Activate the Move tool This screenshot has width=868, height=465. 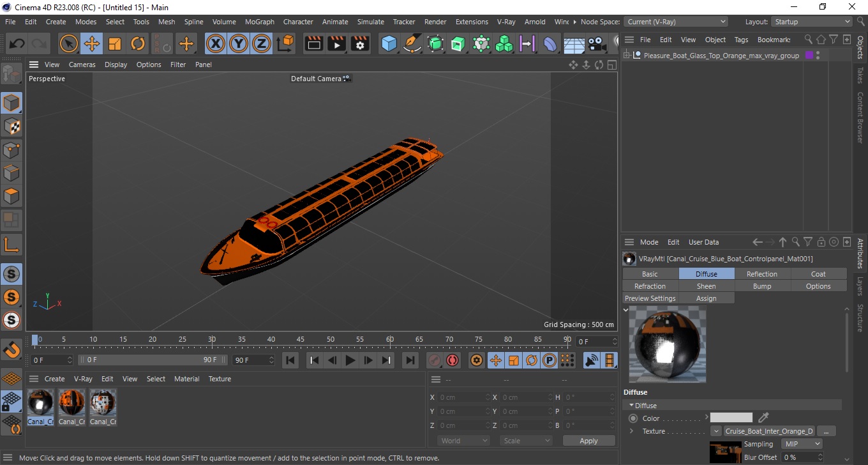[91, 44]
